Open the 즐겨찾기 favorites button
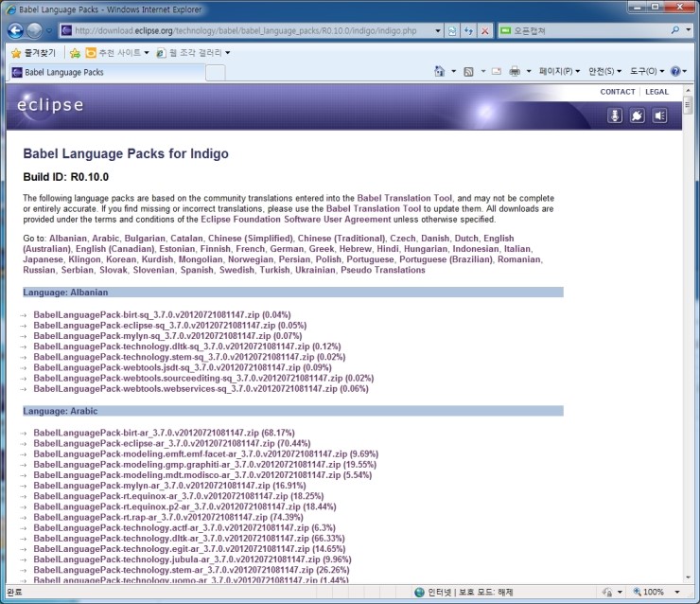Screen dimensions: 700x604 [x=32, y=52]
